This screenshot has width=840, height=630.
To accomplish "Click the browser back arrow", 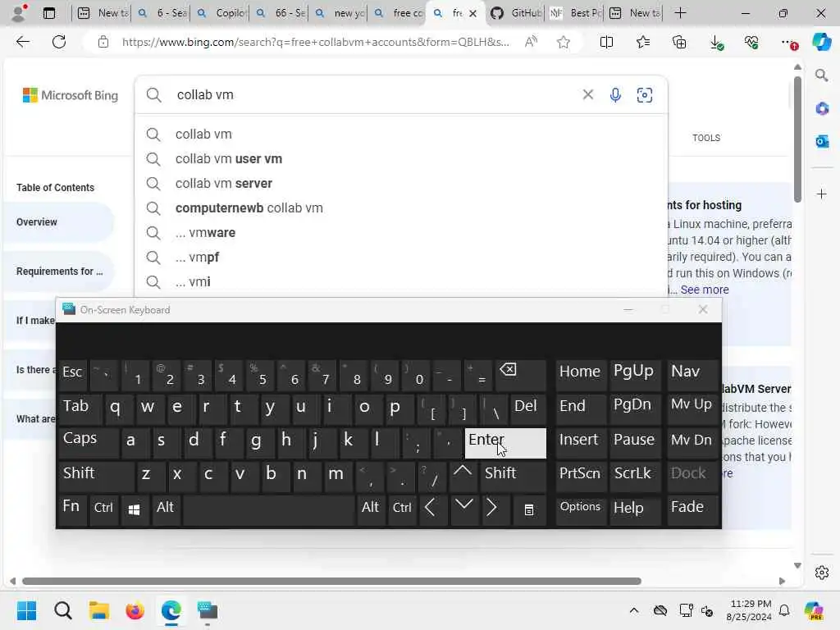I will pos(22,42).
